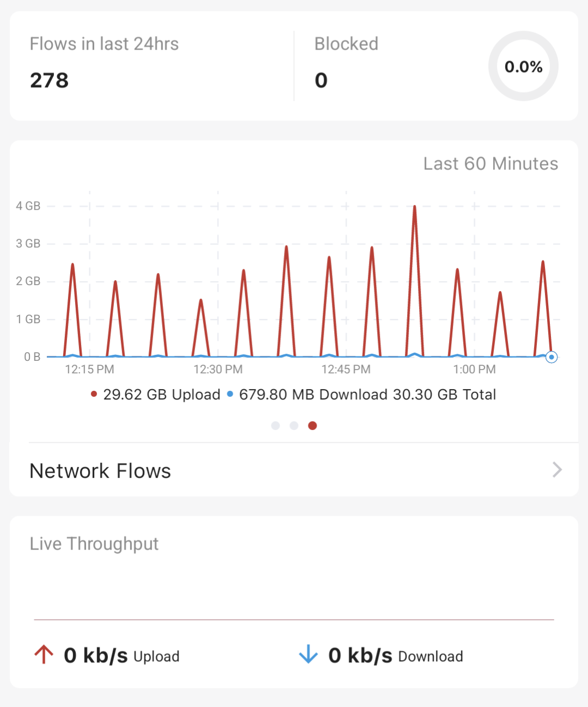Click the blue Download legend dot
Screen dimensions: 588x707
coord(230,394)
